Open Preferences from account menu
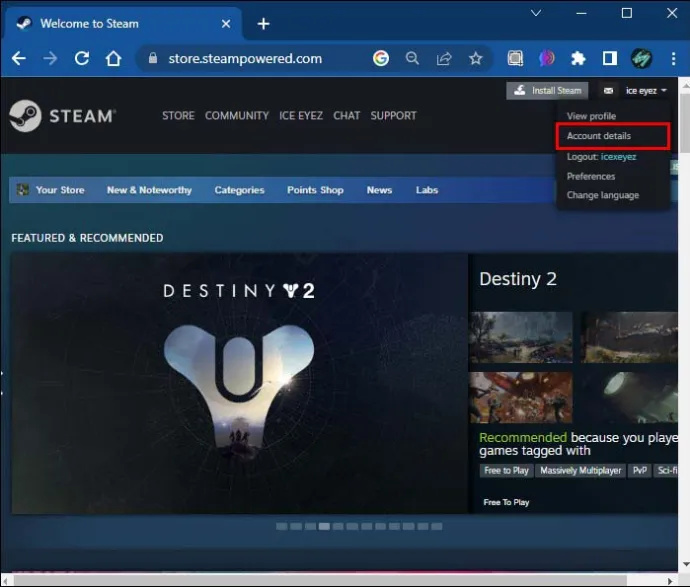This screenshot has width=690, height=587. [x=591, y=176]
